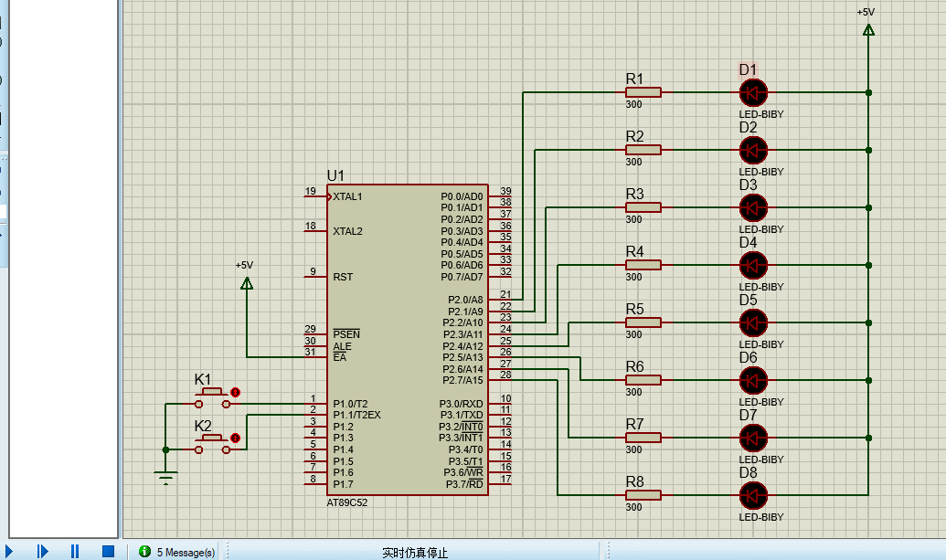Select the D4 LED symbol
This screenshot has height=560, width=946.
(753, 265)
